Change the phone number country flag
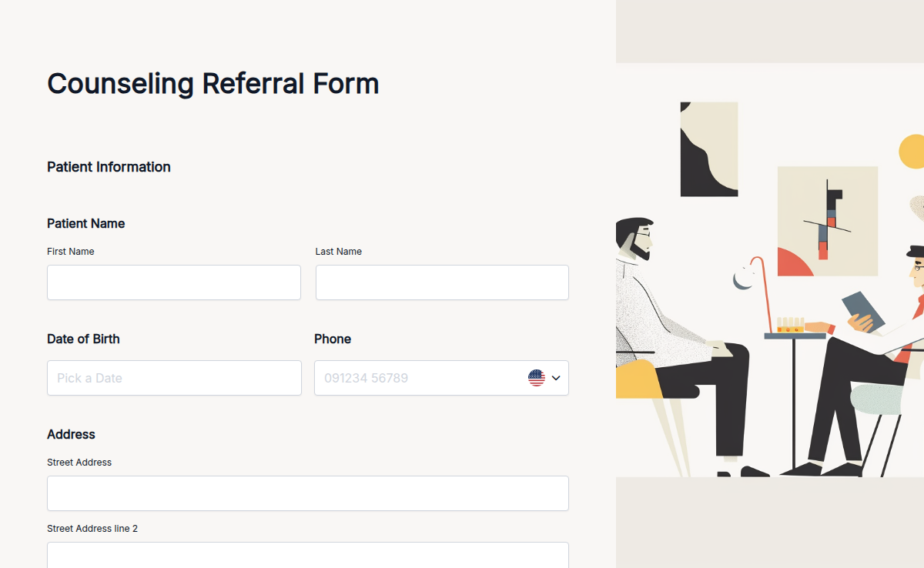The height and width of the screenshot is (568, 924). coord(536,378)
